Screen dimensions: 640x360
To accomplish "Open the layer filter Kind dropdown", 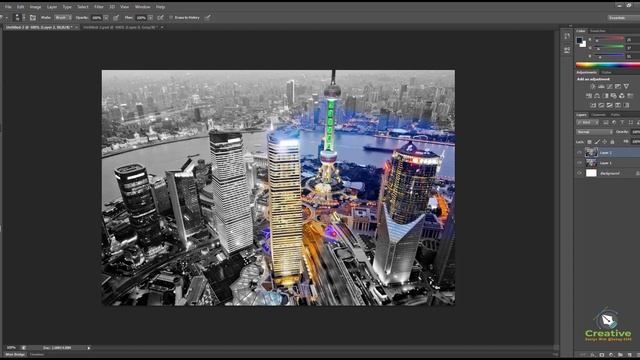I will [588, 122].
